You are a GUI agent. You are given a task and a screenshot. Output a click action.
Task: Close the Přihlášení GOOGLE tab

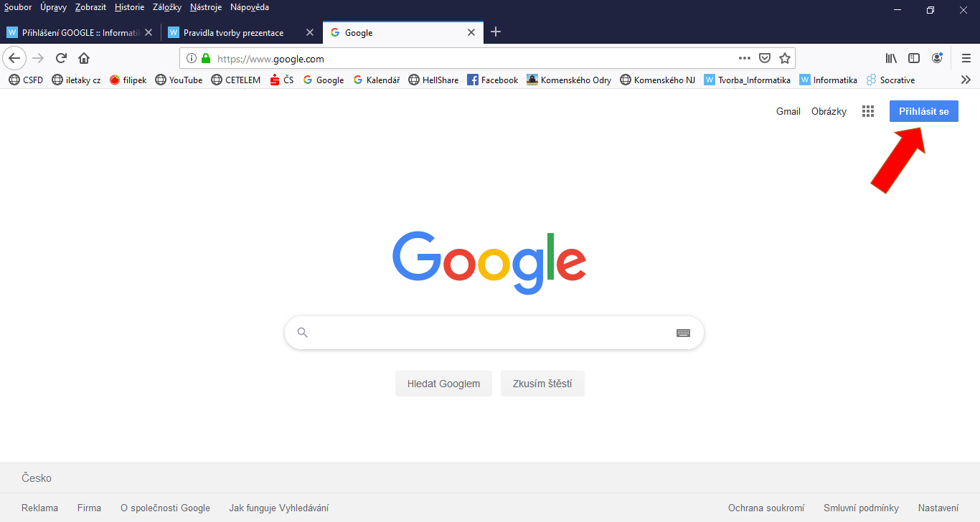tap(149, 32)
